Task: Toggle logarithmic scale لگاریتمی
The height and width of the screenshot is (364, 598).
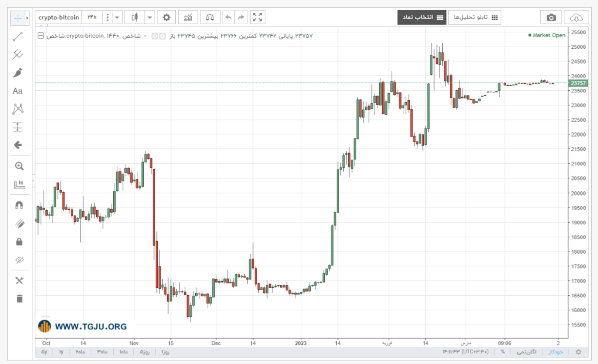Action: click(x=527, y=352)
